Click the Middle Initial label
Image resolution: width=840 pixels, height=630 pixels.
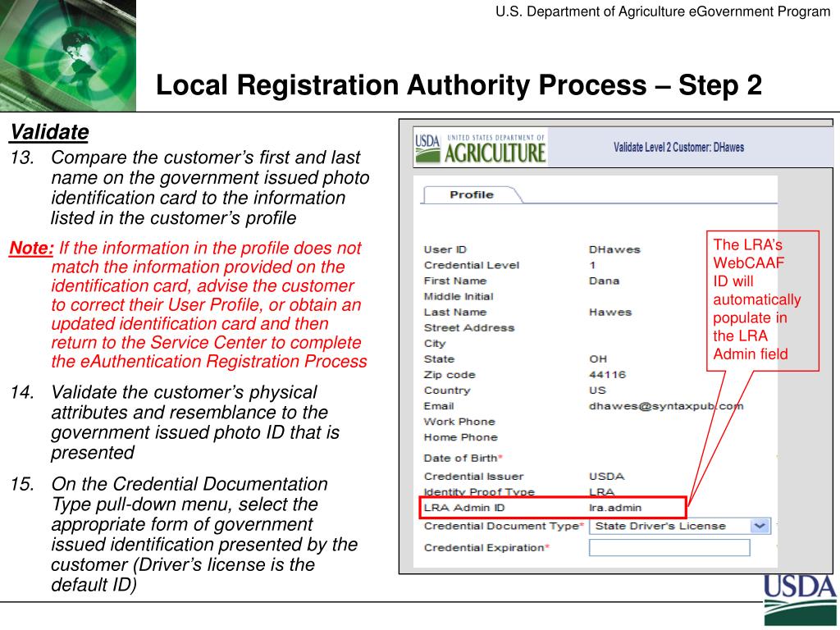tap(458, 296)
